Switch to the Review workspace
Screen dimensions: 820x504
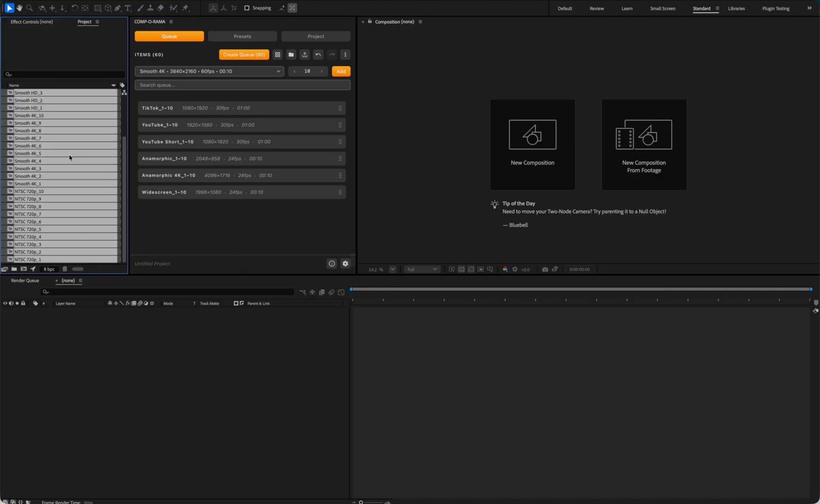[597, 9]
